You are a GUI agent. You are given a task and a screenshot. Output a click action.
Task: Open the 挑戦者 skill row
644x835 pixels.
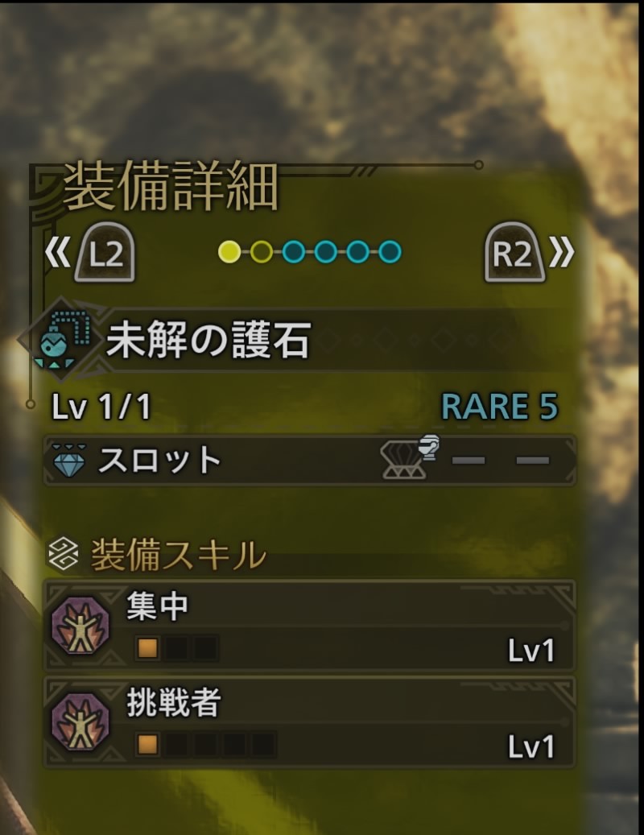(309, 722)
